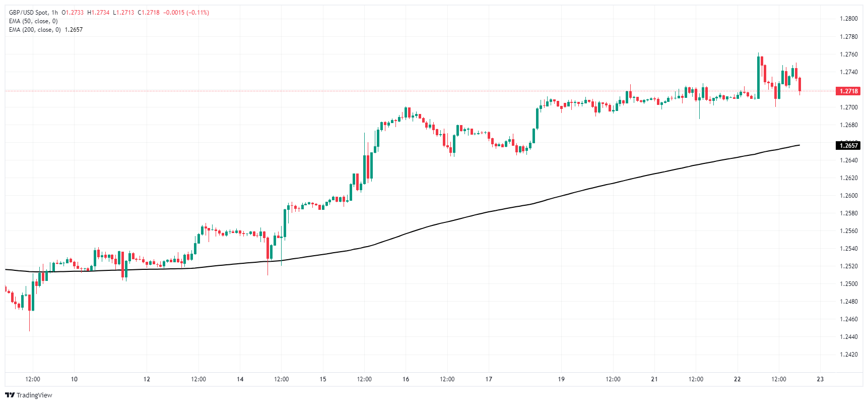Click date 19 on time axis
Image resolution: width=868 pixels, height=404 pixels.
[x=561, y=379]
